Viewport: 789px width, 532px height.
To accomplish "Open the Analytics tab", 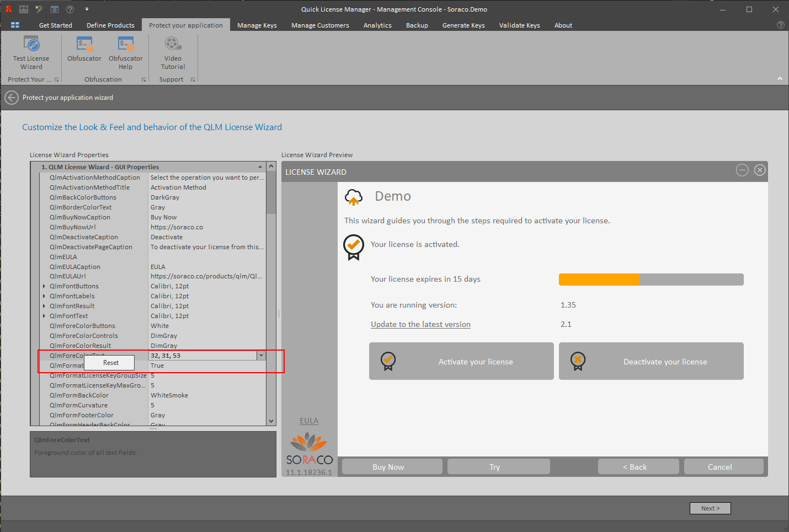I will [377, 25].
